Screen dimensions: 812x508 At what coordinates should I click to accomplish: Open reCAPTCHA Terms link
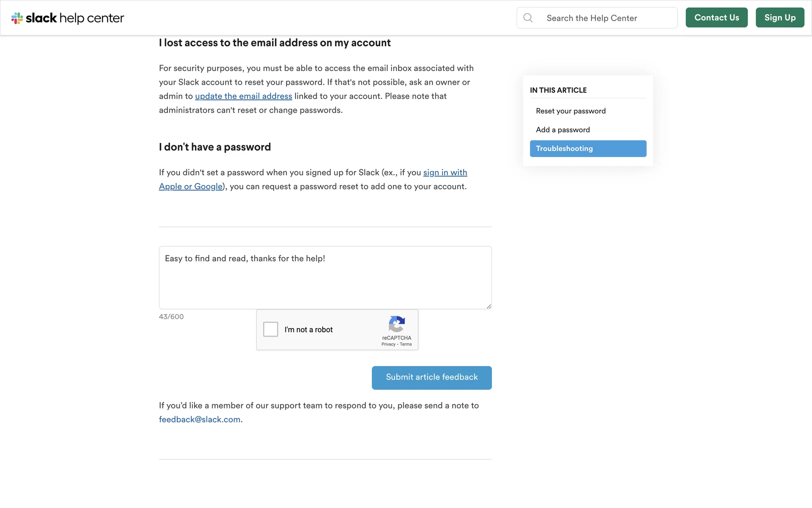point(406,345)
